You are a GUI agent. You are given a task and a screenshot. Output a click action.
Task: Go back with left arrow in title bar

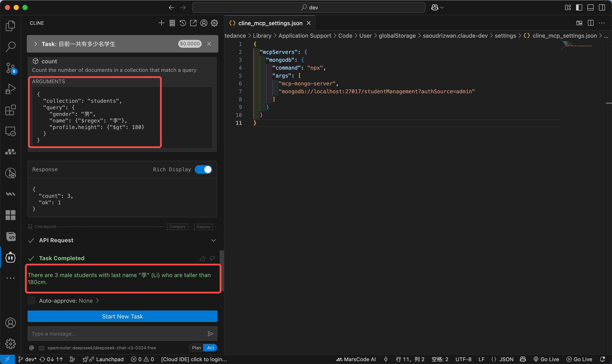point(171,8)
